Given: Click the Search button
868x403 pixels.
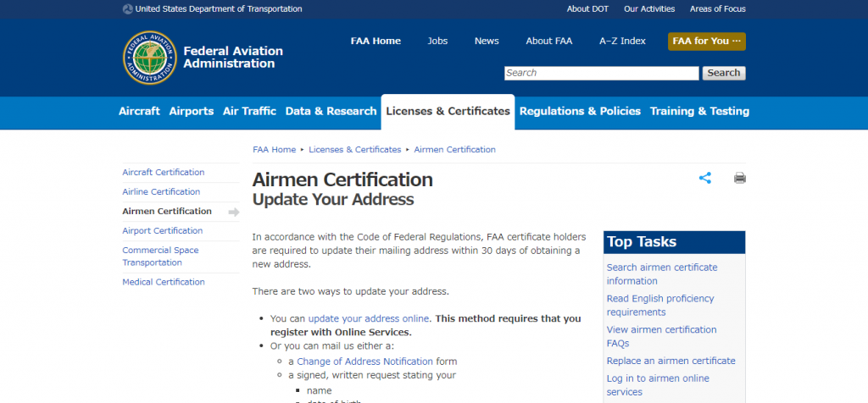Looking at the screenshot, I should coord(723,73).
